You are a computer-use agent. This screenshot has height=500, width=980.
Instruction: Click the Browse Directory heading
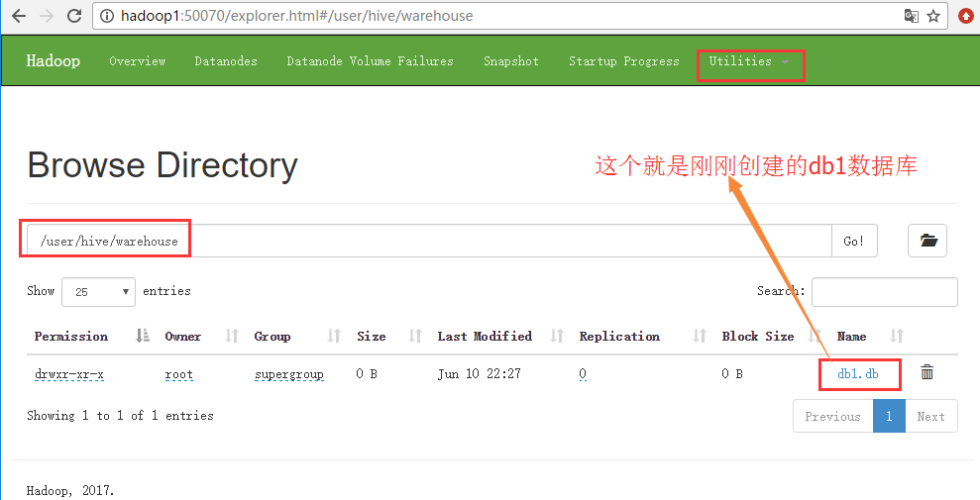coord(163,165)
